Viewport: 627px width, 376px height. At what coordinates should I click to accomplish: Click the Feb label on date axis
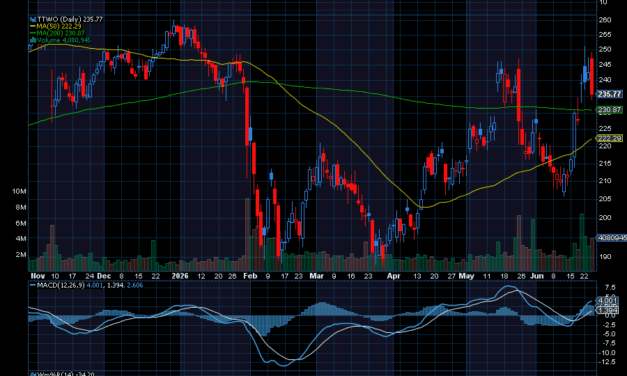click(250, 276)
